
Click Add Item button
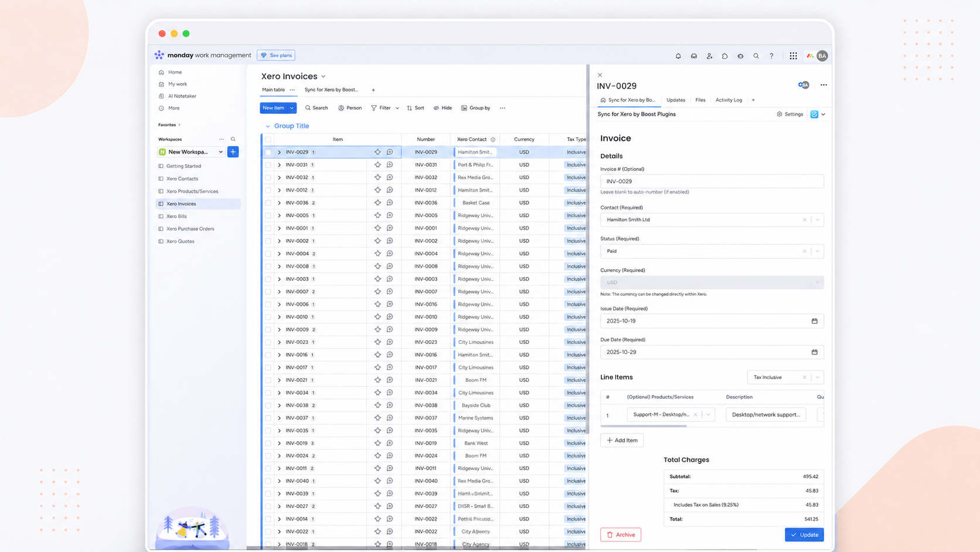pos(622,440)
